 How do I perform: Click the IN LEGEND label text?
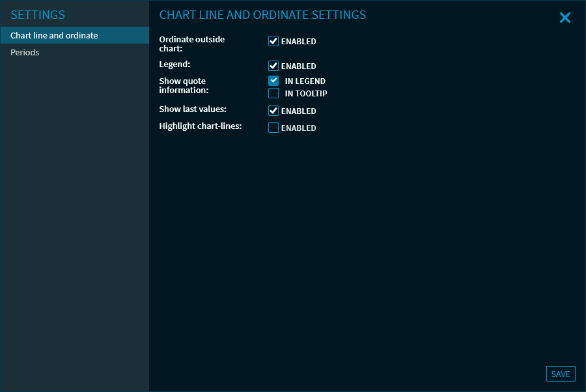pyautogui.click(x=305, y=81)
